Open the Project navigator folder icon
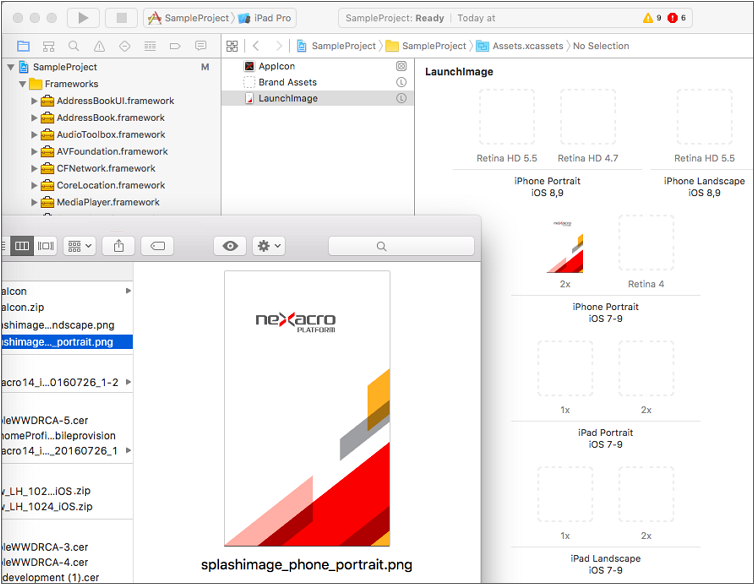Image resolution: width=754 pixels, height=584 pixels. click(x=23, y=46)
